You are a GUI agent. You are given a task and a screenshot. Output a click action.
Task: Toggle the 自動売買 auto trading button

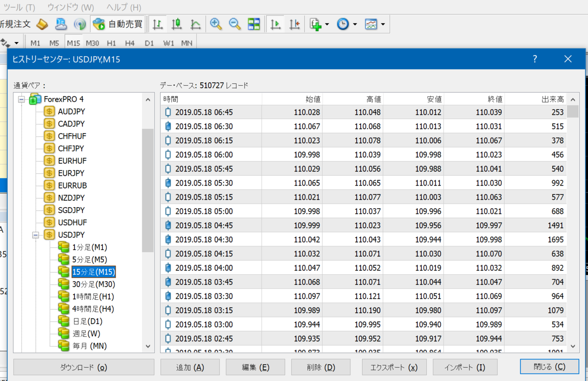click(x=118, y=24)
